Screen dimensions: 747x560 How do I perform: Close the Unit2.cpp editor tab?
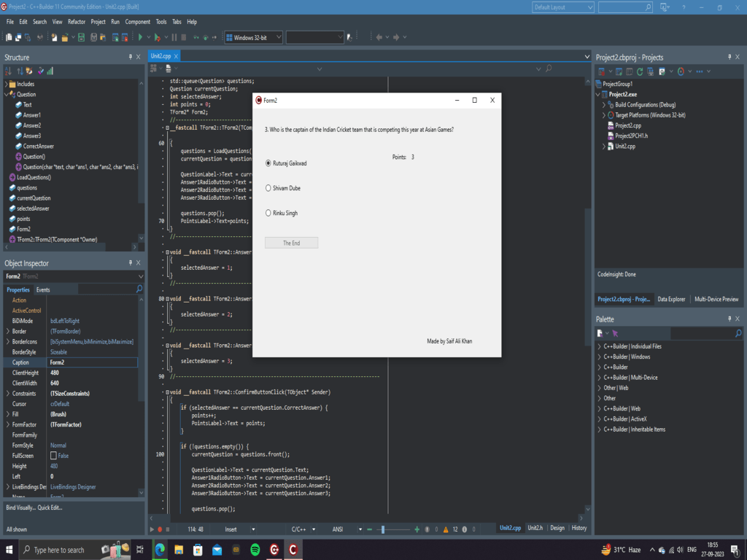pyautogui.click(x=177, y=56)
